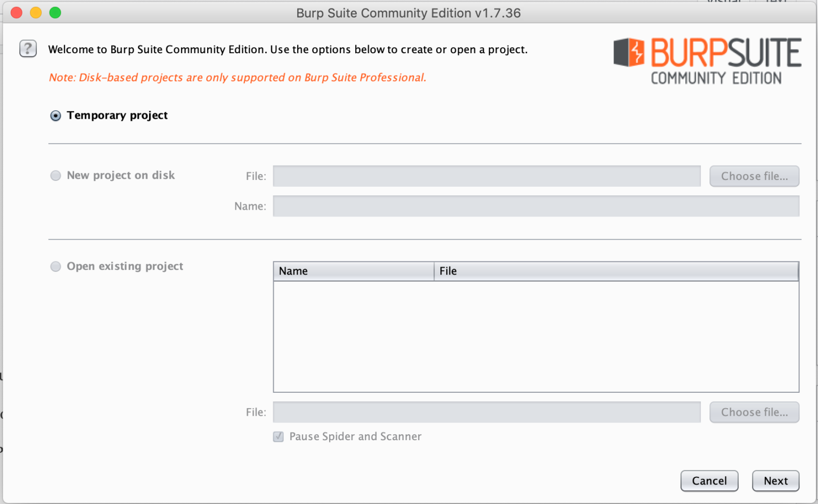Sort projects by Name column header
Screen dimensions: 818x504
(354, 271)
